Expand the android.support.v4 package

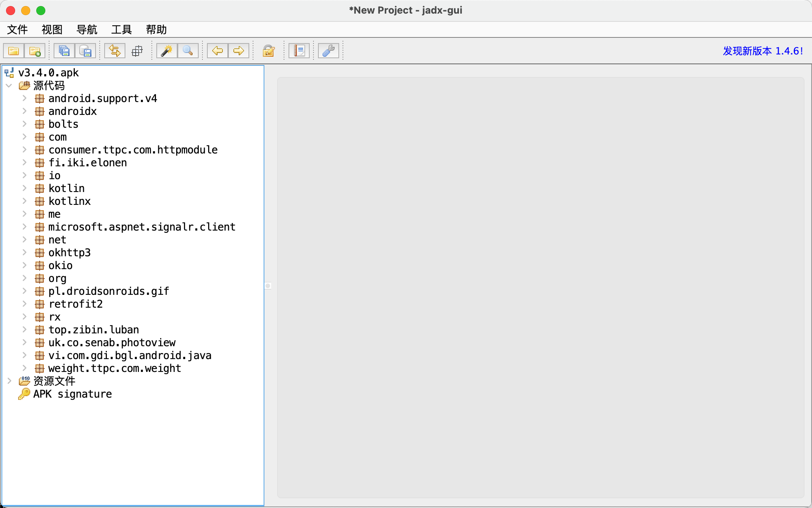pyautogui.click(x=24, y=99)
